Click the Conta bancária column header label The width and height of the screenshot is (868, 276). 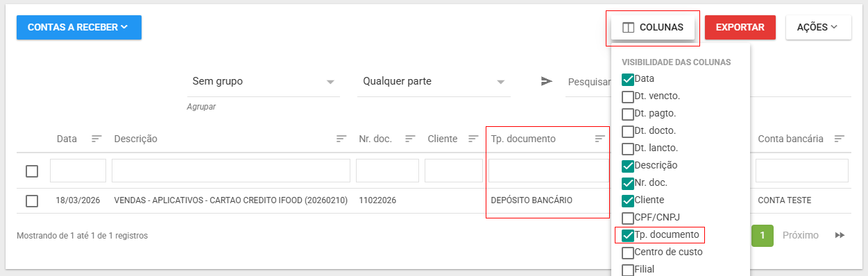coord(790,139)
